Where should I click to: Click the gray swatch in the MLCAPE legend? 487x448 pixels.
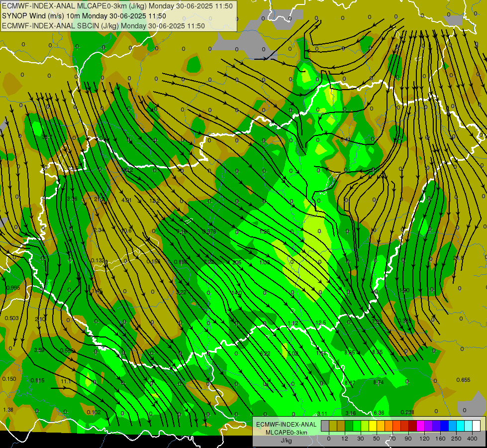325,426
